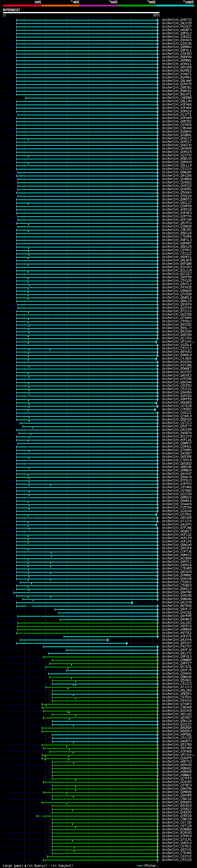Screen dimensions: 197x868
Task: Click hit label UniRef100_A1IIE4
Action: click(x=177, y=338)
